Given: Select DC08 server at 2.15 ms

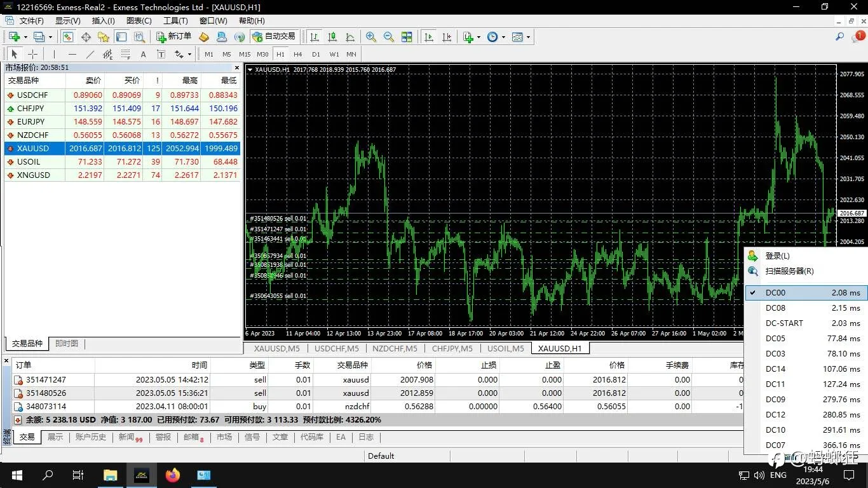Looking at the screenshot, I should 806,308.
